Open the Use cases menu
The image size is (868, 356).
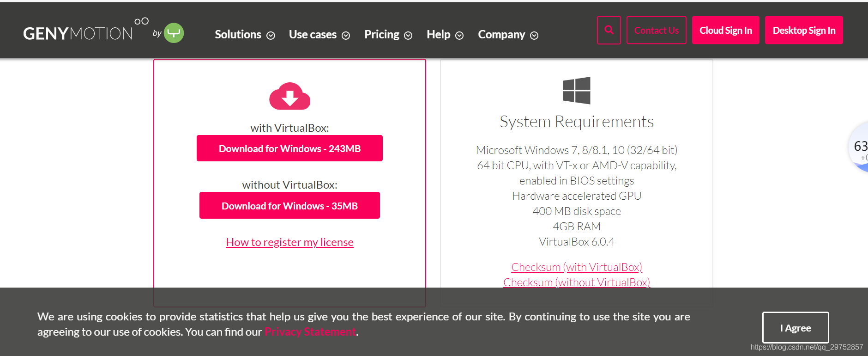(x=313, y=35)
